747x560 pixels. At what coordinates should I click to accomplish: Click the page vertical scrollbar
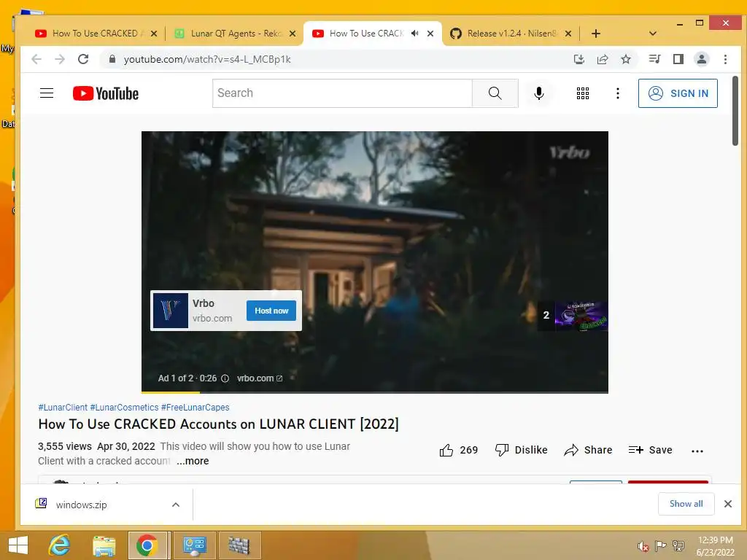(x=735, y=111)
